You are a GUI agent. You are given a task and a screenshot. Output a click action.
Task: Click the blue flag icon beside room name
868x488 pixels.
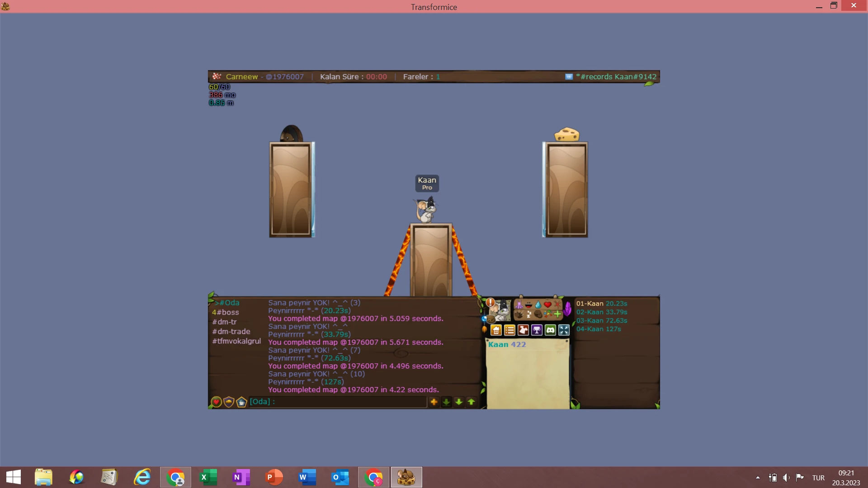coord(569,77)
